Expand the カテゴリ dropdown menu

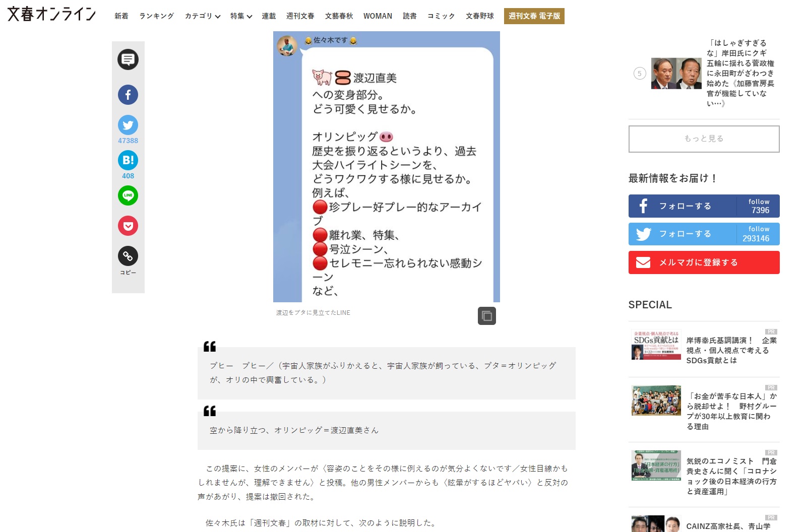[203, 16]
